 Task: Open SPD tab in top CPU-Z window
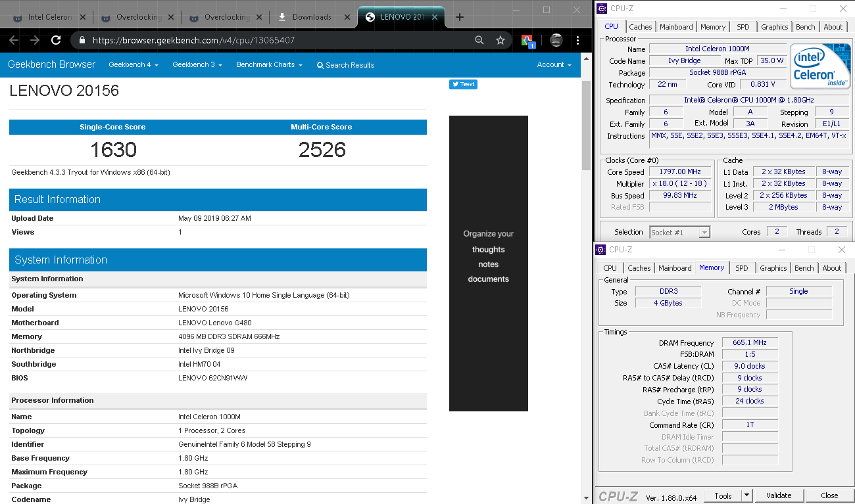(743, 27)
